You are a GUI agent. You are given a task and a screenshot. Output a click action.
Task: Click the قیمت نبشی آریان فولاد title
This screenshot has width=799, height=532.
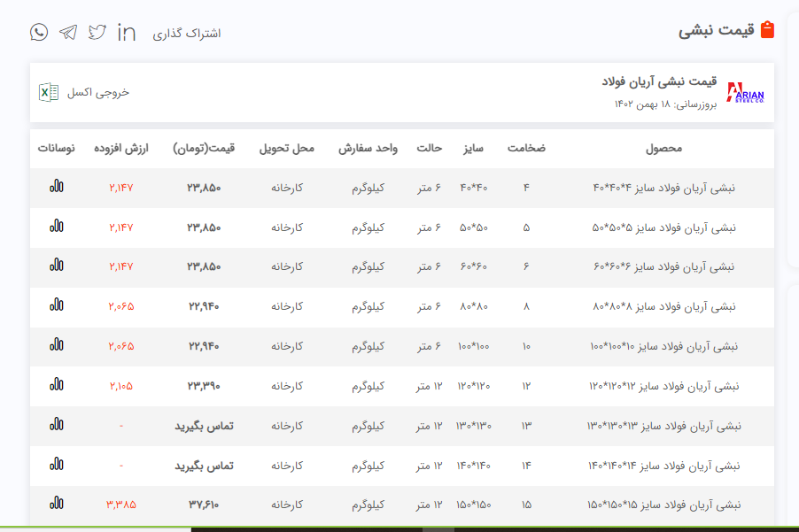[658, 82]
